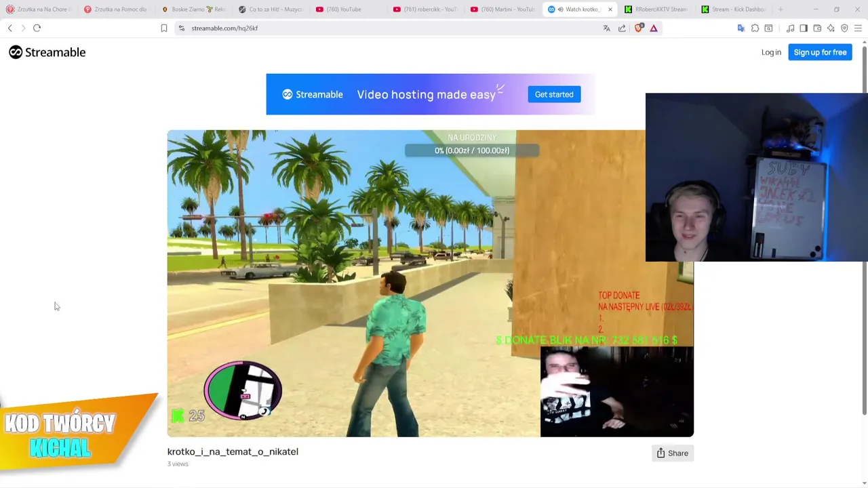Screen dimensions: 868x488
Task: Click the share page icon in the address bar
Action: [x=622, y=28]
